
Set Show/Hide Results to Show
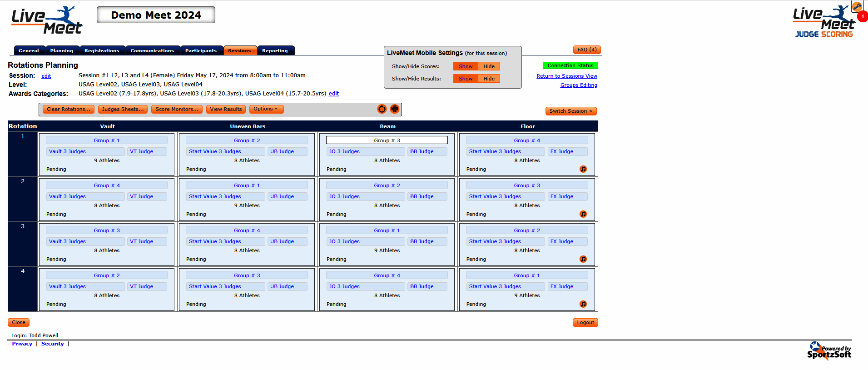pyautogui.click(x=466, y=79)
